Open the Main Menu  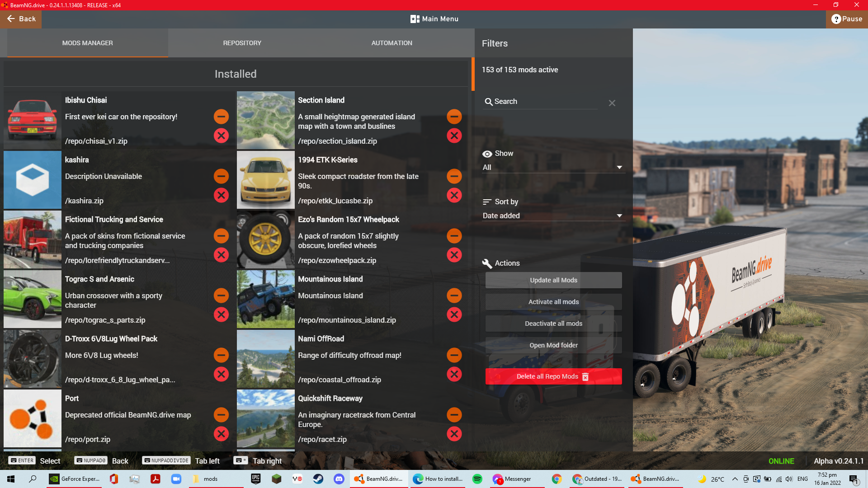click(434, 19)
